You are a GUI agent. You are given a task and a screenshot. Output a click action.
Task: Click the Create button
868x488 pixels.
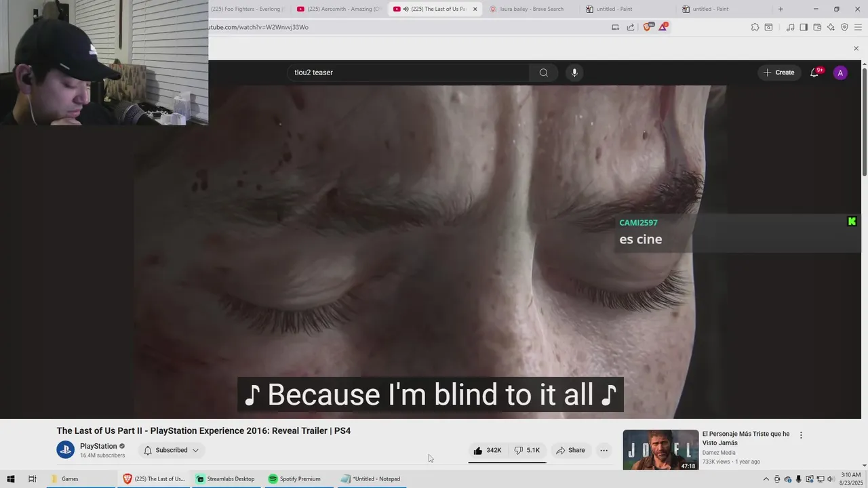point(778,73)
